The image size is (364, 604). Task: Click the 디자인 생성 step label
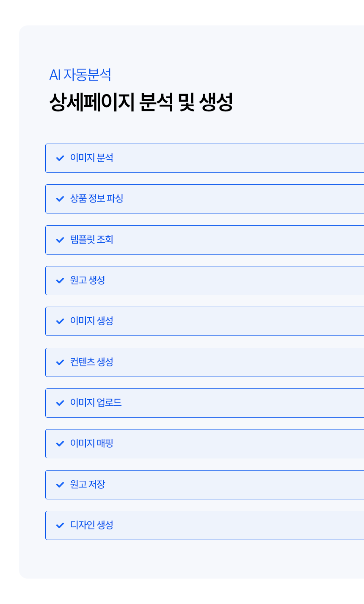pyautogui.click(x=92, y=525)
